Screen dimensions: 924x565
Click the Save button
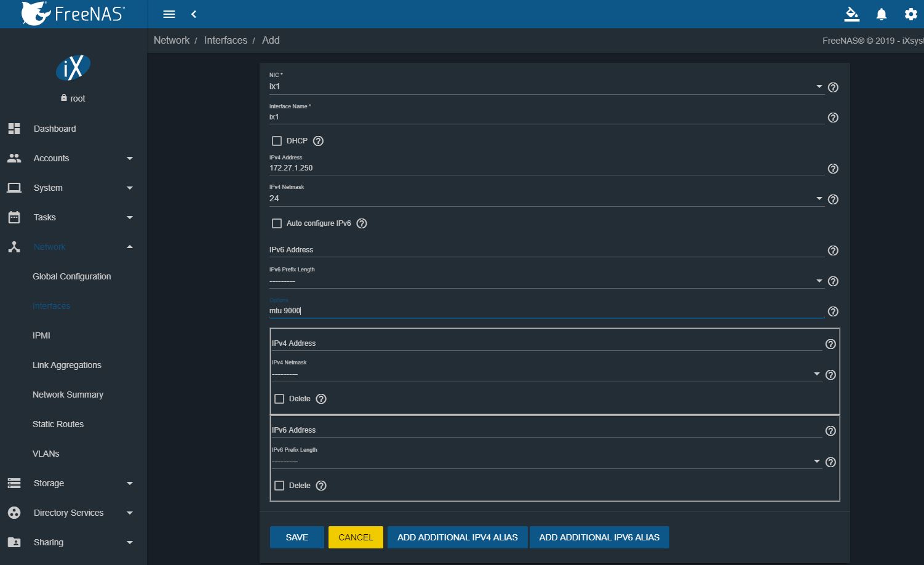[297, 537]
